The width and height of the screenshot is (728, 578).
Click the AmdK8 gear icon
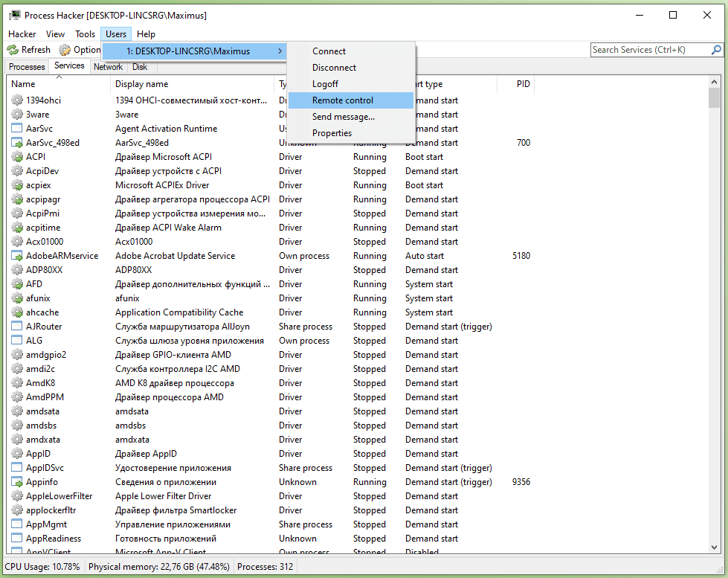point(17,383)
